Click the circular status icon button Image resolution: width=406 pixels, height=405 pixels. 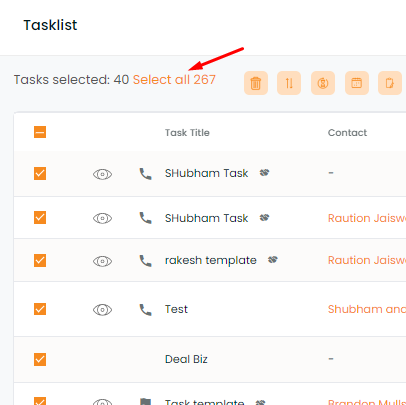(x=323, y=83)
